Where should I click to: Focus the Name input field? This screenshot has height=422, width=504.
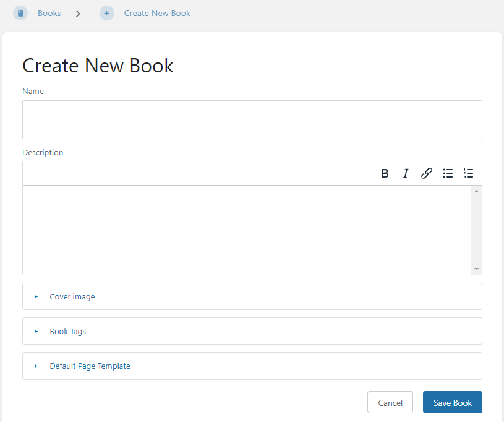pos(252,120)
